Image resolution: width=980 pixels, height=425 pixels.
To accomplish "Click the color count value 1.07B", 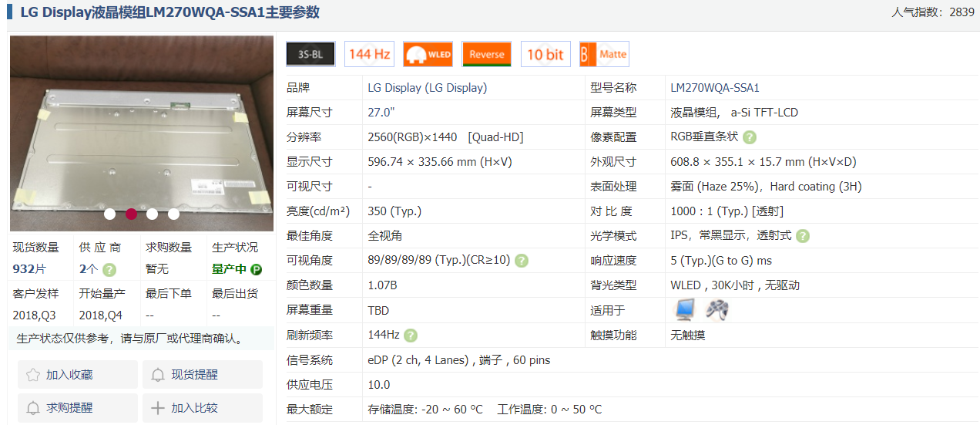I will (383, 285).
